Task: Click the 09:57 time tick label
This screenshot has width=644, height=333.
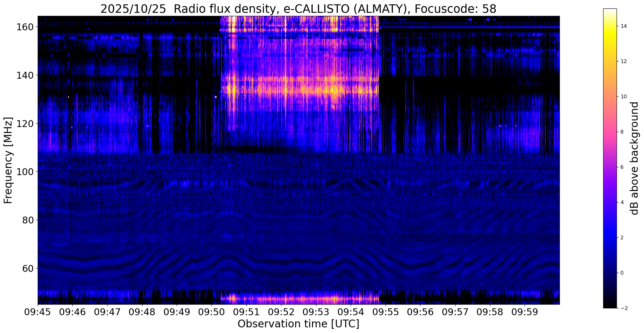Action: tap(455, 312)
